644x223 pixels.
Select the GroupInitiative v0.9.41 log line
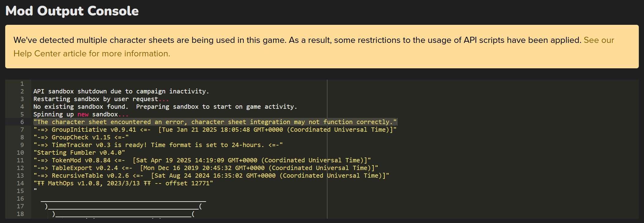click(215, 130)
